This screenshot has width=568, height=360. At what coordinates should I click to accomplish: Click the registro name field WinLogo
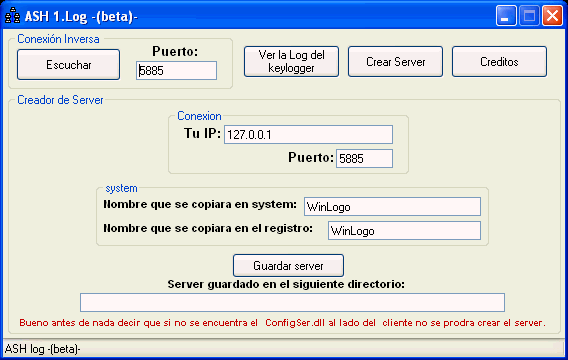(405, 231)
